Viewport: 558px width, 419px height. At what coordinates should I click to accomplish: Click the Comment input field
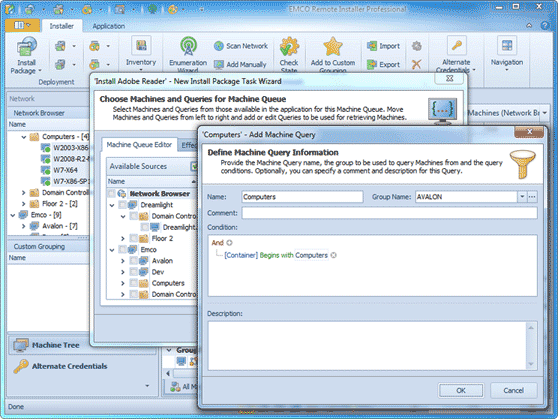(389, 213)
